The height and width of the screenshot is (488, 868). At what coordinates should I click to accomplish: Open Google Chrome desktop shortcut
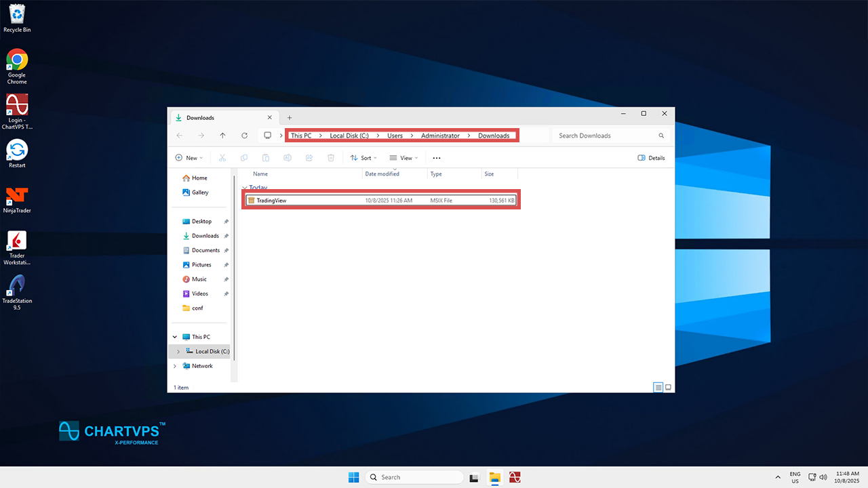pyautogui.click(x=17, y=61)
